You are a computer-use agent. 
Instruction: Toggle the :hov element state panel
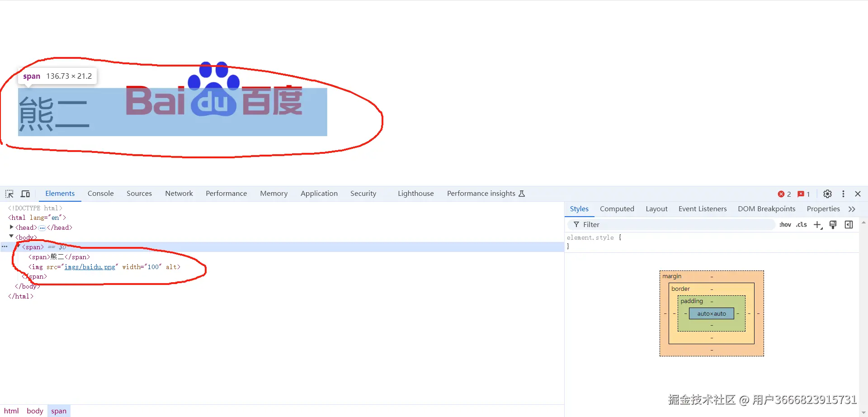tap(785, 225)
